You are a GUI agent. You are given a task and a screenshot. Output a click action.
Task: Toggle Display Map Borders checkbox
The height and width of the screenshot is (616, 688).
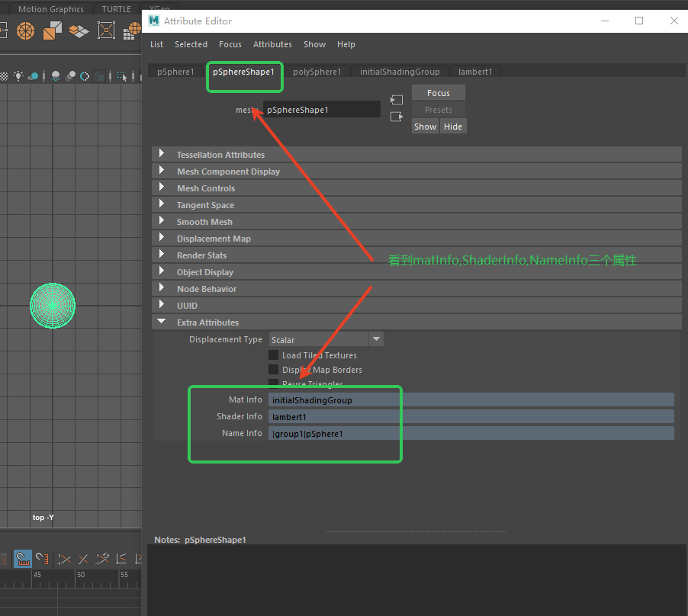pyautogui.click(x=273, y=370)
